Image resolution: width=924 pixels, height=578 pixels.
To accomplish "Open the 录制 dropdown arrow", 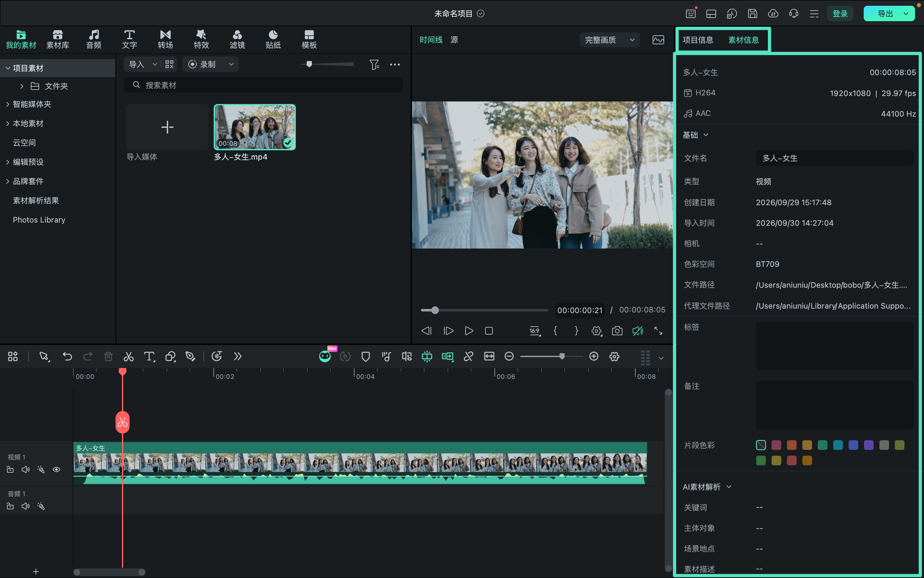I will coord(231,64).
